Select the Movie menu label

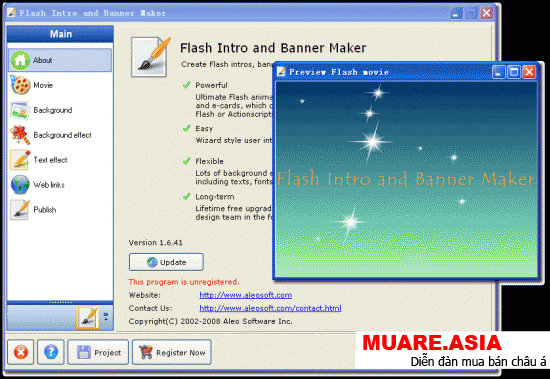(x=43, y=85)
